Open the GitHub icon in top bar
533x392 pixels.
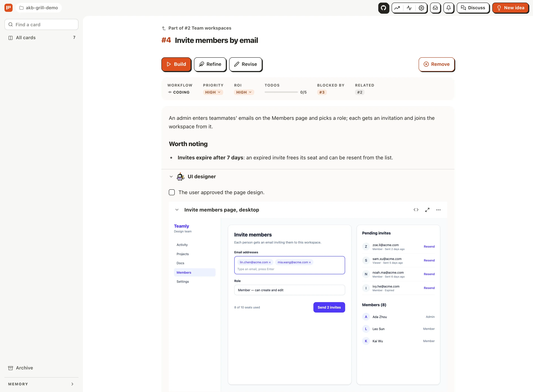[383, 8]
